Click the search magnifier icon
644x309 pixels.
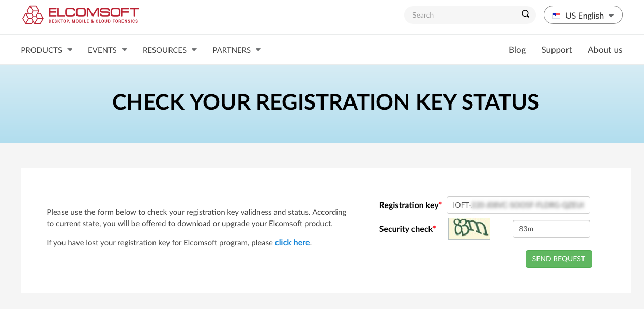pyautogui.click(x=525, y=14)
